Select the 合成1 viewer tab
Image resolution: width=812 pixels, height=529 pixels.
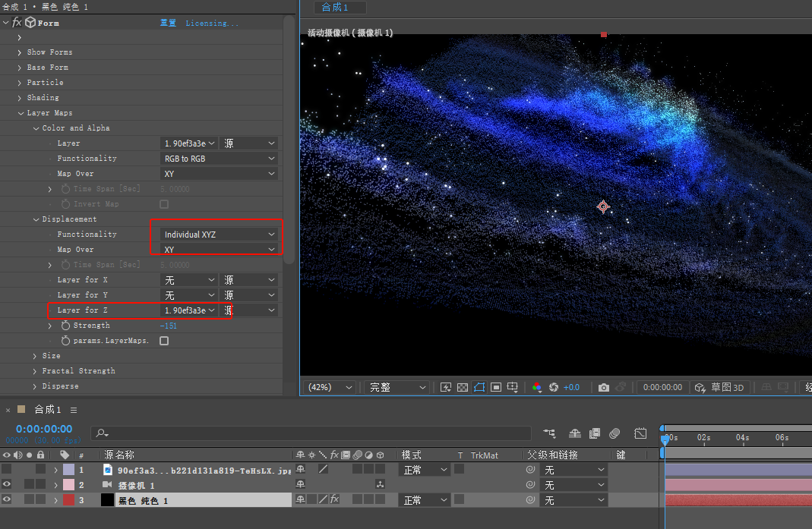coord(340,8)
